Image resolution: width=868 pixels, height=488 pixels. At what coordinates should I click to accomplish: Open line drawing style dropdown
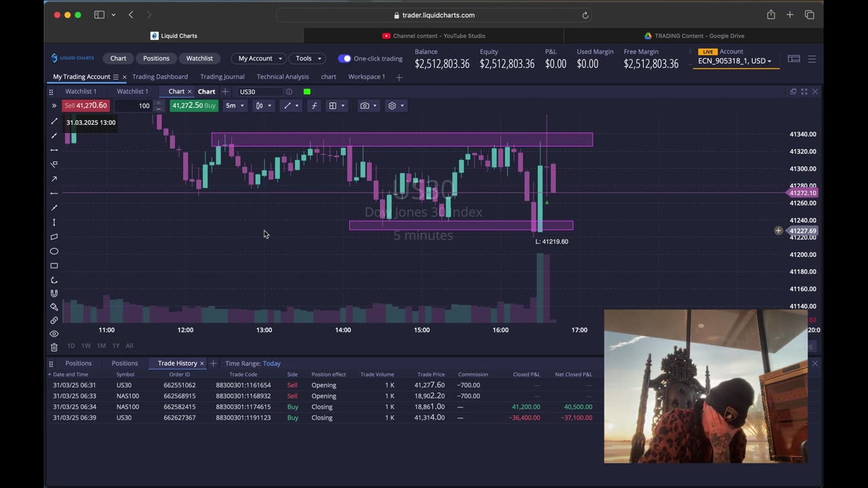point(292,106)
